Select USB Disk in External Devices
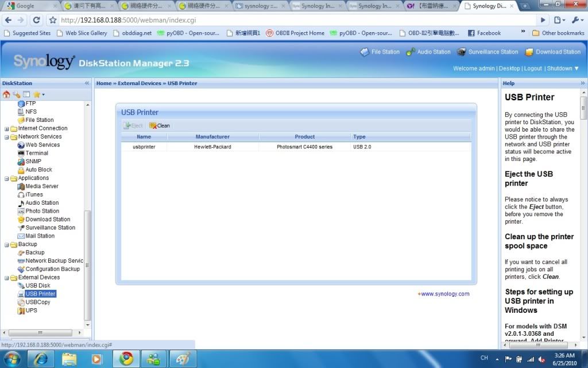This screenshot has width=588, height=368. point(37,286)
